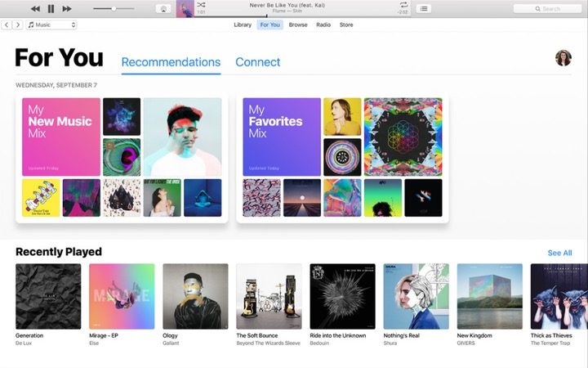Open the user profile avatar
Image resolution: width=588 pixels, height=368 pixels.
(x=563, y=58)
